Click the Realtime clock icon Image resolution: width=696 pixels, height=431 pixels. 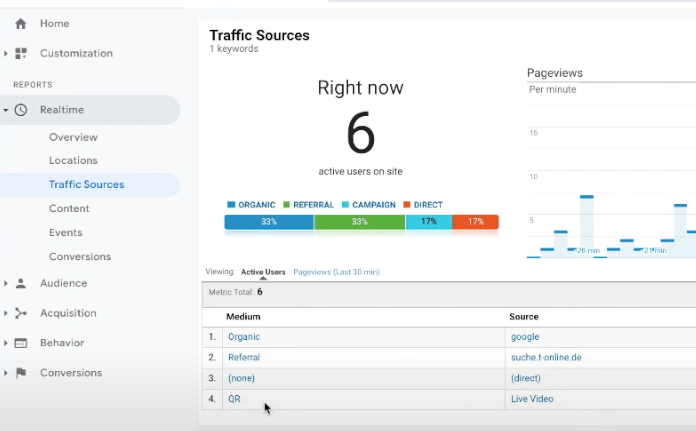pyautogui.click(x=21, y=110)
